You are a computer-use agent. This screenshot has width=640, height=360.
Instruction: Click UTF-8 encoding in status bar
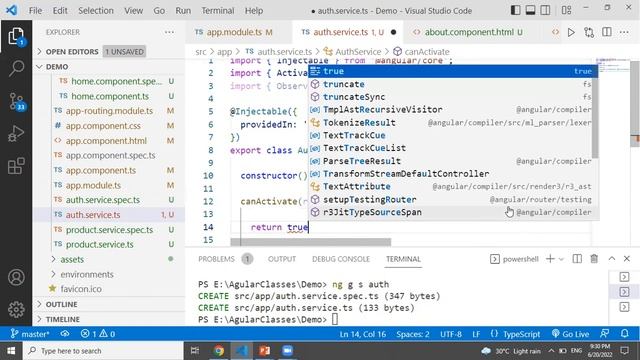[451, 334]
